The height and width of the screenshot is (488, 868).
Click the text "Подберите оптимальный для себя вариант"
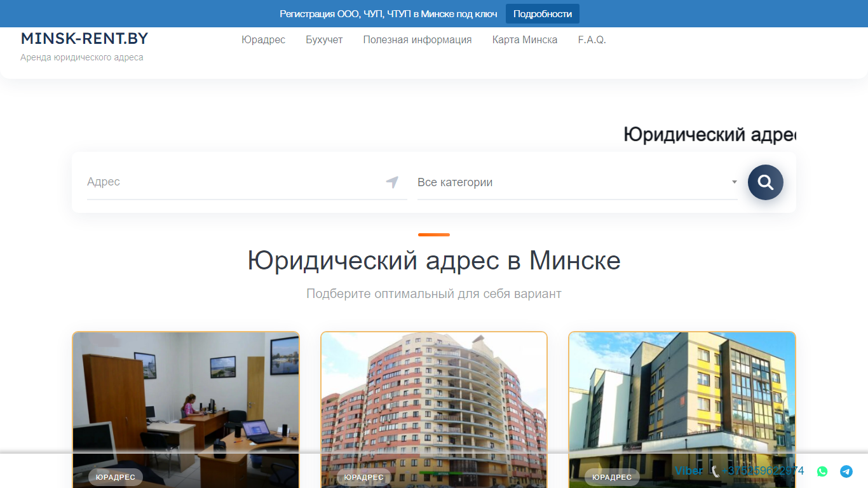click(434, 294)
